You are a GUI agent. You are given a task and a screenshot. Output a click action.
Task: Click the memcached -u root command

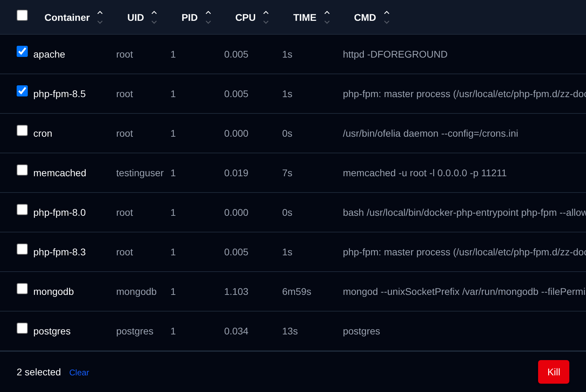coord(425,173)
